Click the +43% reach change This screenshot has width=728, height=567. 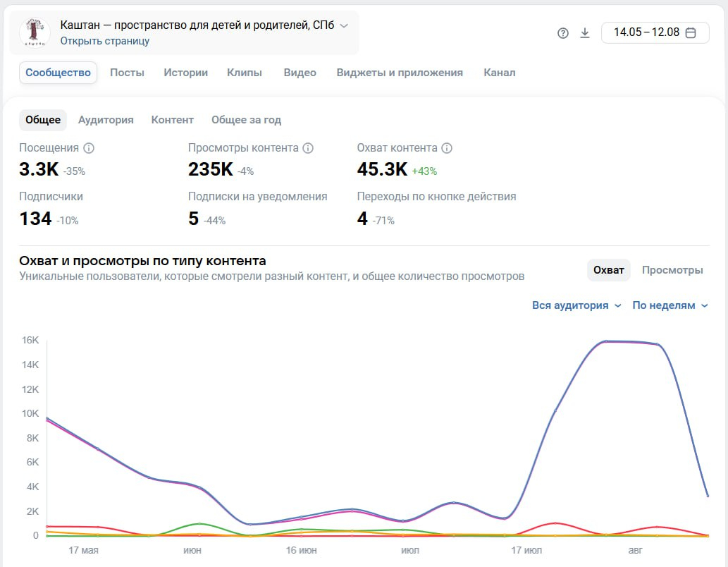424,171
